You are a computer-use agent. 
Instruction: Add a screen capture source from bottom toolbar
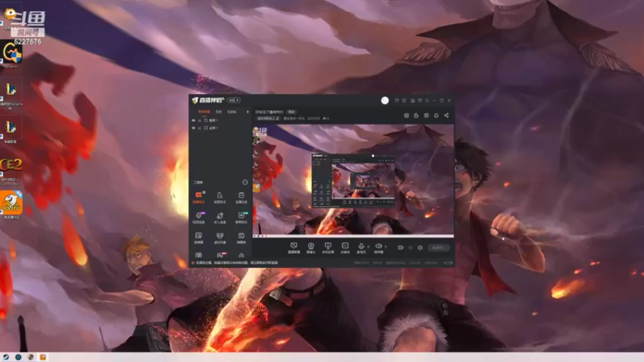tap(294, 248)
